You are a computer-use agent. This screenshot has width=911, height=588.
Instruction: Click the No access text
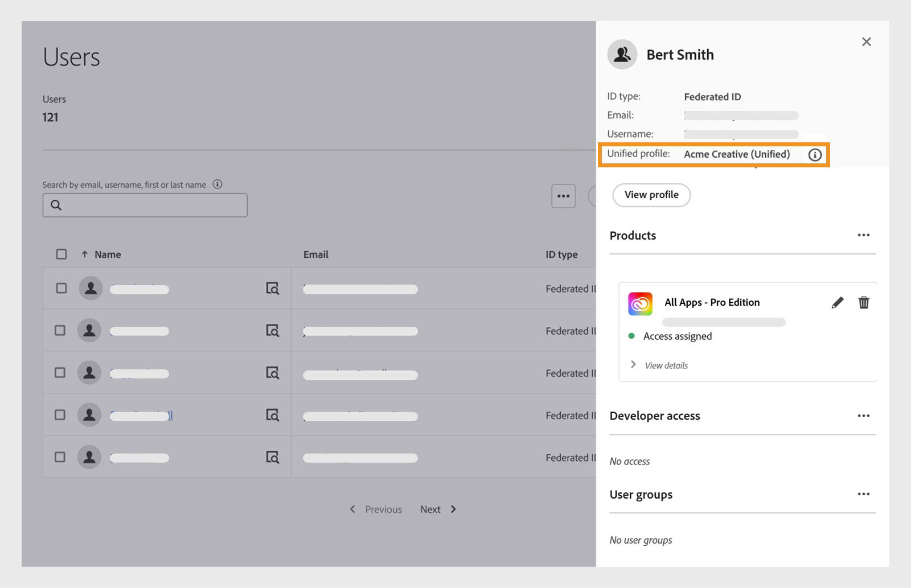tap(629, 462)
